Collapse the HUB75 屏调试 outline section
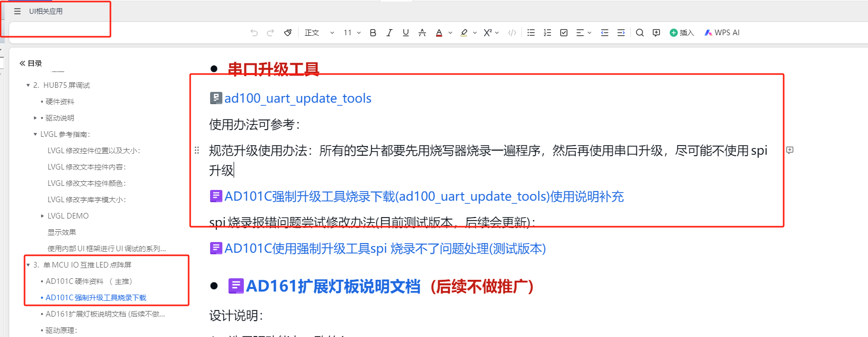 (x=28, y=85)
